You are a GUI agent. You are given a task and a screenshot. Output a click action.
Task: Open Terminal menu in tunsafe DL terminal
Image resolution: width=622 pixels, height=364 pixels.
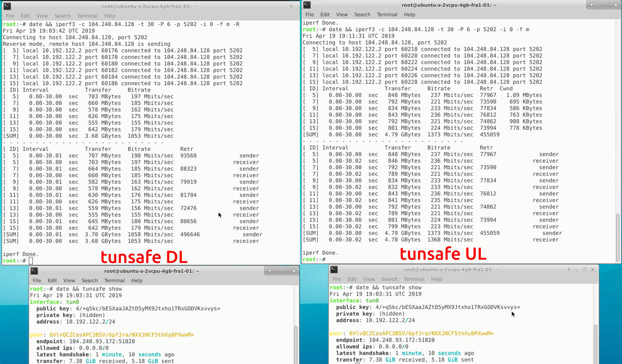coord(87,16)
